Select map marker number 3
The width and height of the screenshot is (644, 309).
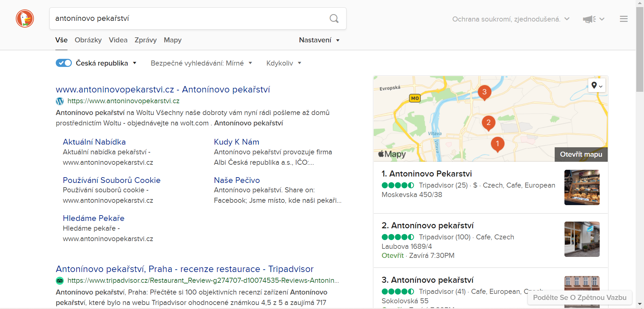(484, 92)
